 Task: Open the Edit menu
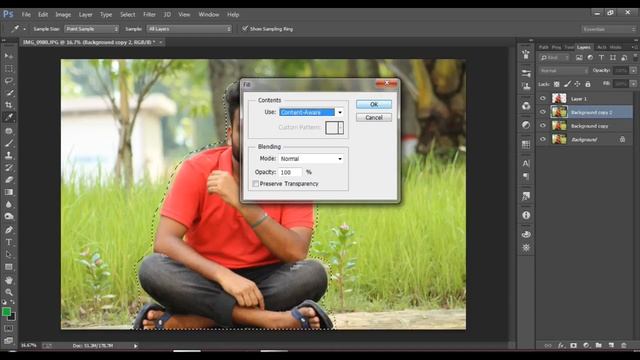click(43, 14)
